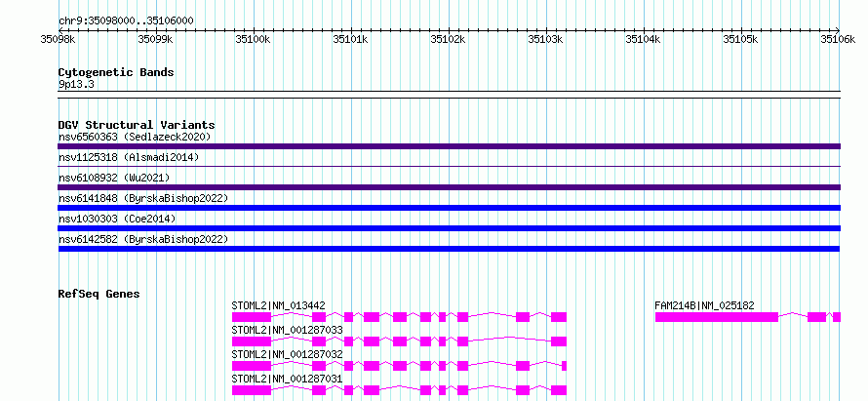Select the 35102k ruler position label

449,39
